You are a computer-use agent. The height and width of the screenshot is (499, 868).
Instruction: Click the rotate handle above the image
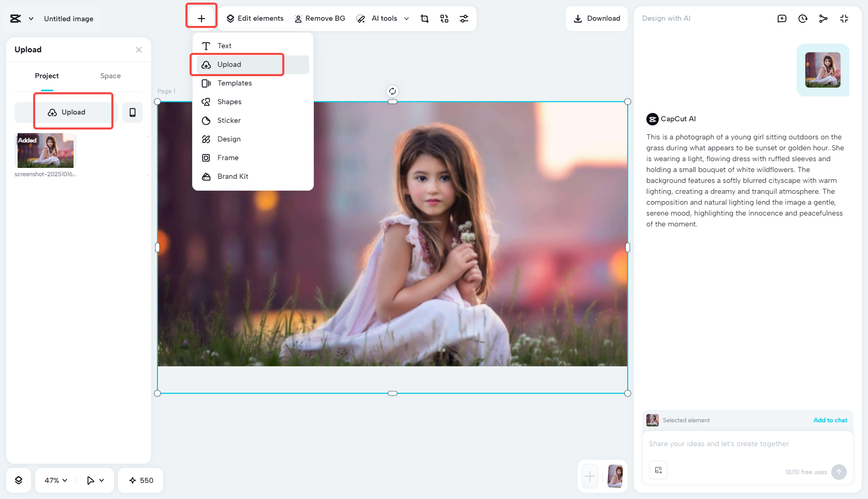pyautogui.click(x=393, y=91)
